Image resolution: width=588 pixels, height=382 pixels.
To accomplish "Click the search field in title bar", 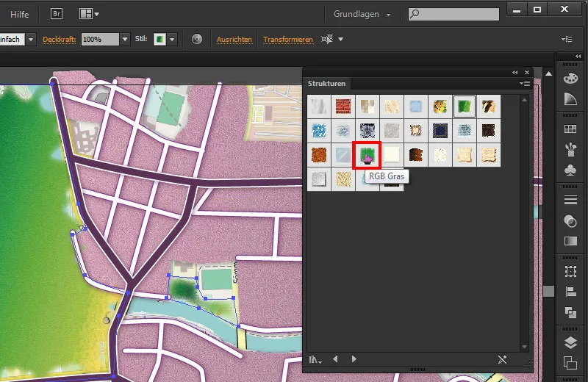I will point(453,14).
